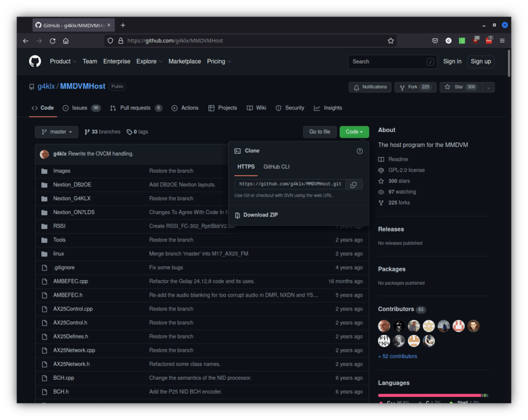Image resolution: width=528 pixels, height=420 pixels.
Task: Open the GPL-2.0 license link
Action: coord(402,170)
